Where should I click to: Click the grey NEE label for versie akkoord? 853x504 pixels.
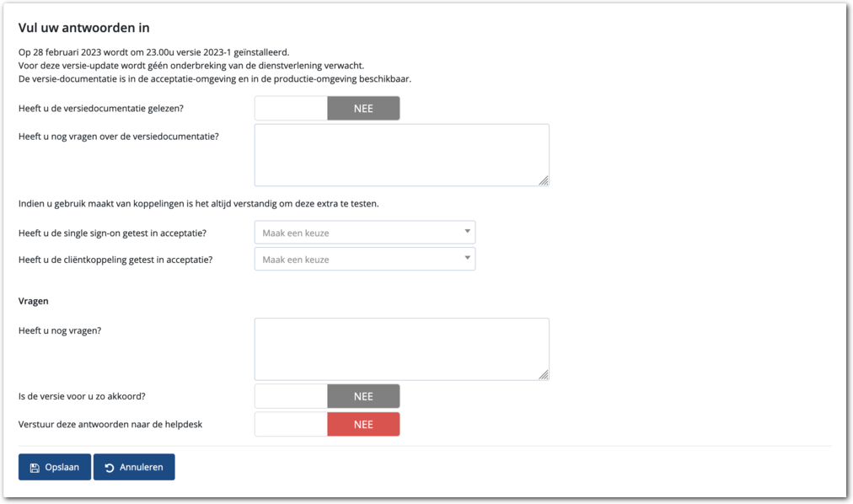click(363, 397)
